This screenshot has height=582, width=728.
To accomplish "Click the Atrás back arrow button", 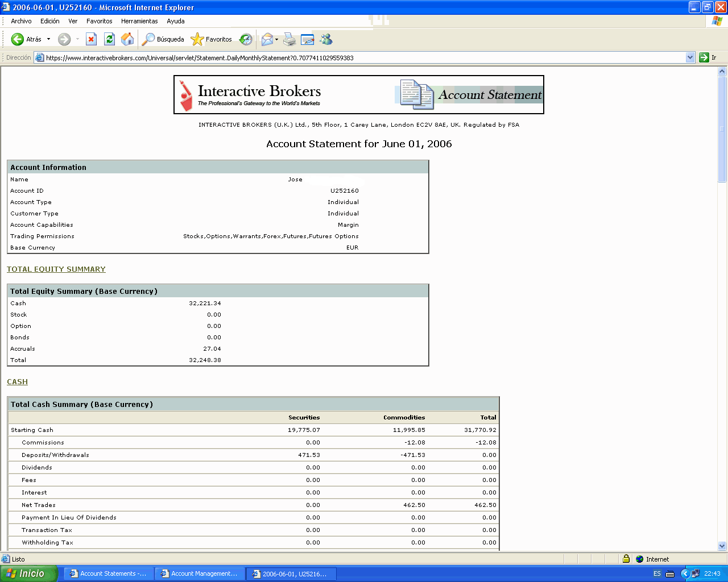I will [x=18, y=39].
